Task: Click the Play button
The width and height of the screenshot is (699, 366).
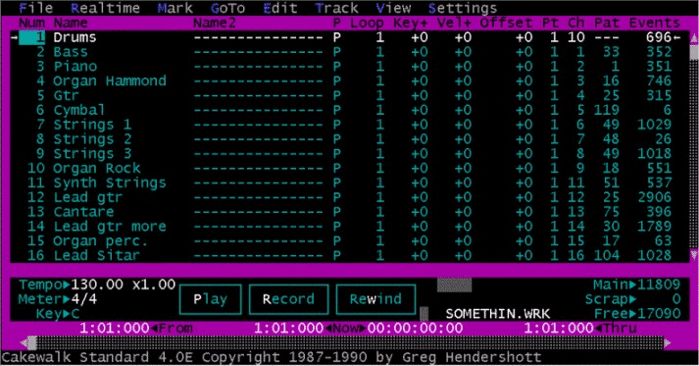Action: click(210, 299)
